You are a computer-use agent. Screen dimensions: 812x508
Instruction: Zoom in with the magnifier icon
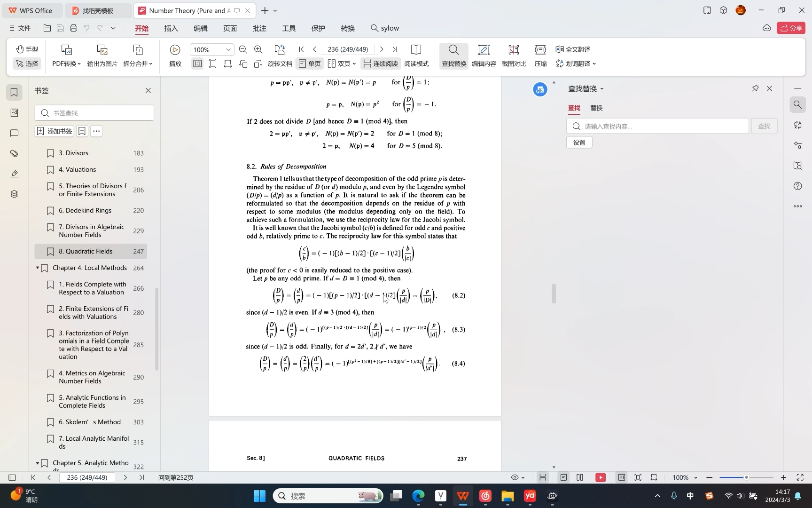pyautogui.click(x=258, y=49)
